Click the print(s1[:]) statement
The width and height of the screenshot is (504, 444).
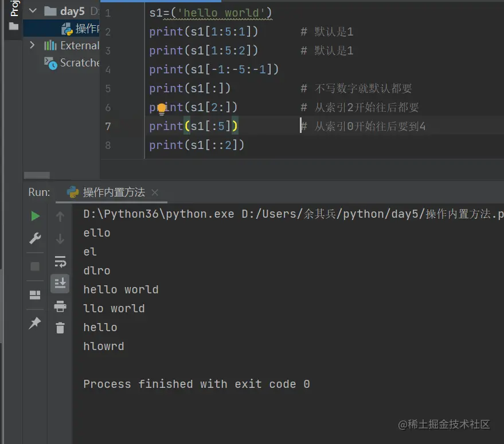pyautogui.click(x=190, y=88)
